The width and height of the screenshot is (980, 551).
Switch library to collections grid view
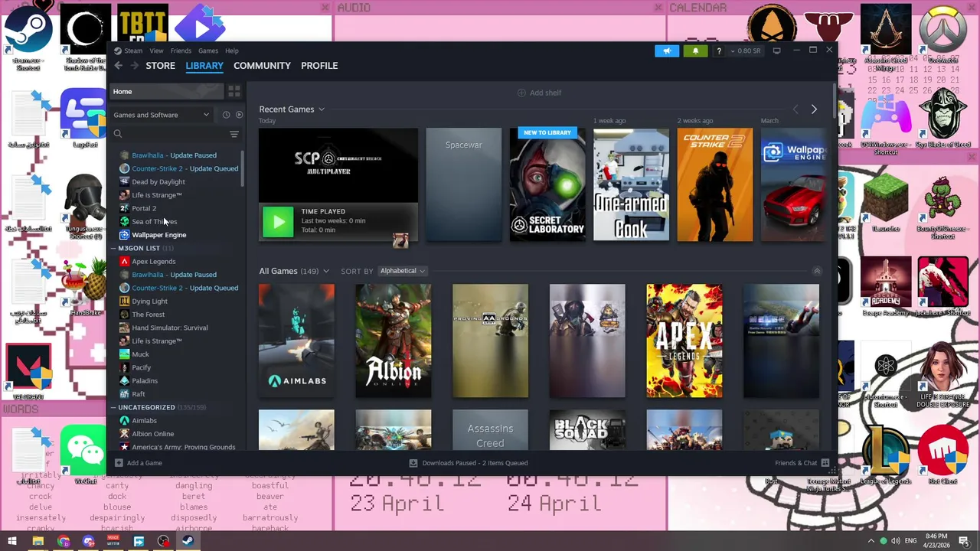234,91
